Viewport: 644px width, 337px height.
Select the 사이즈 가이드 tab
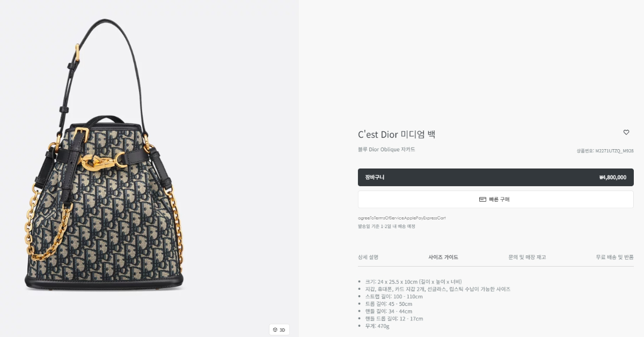[443, 258]
